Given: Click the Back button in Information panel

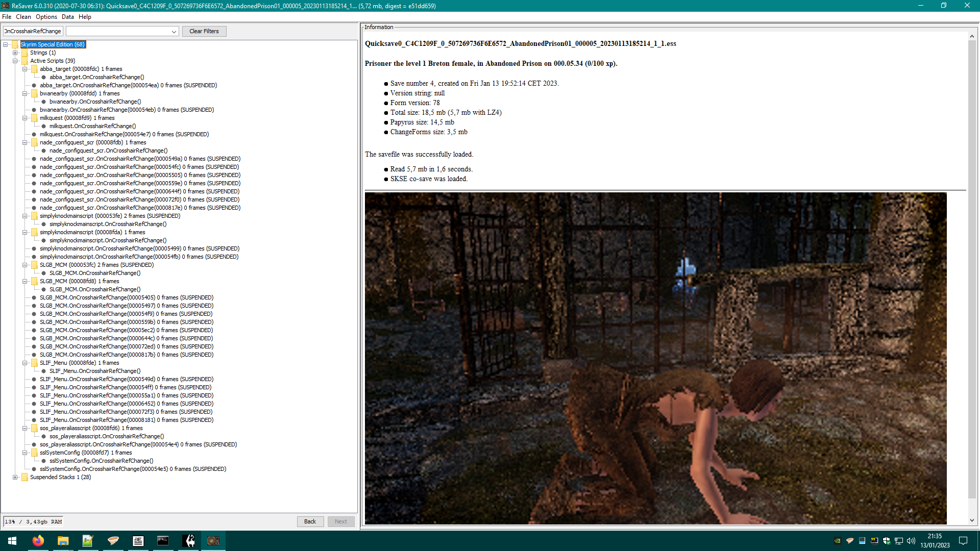Looking at the screenshot, I should pos(310,521).
